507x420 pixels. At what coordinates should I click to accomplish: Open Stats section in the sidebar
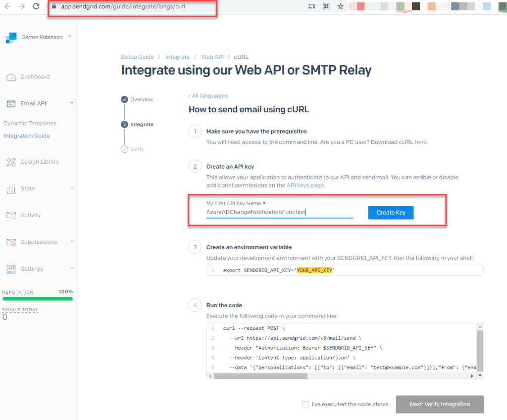click(x=28, y=188)
